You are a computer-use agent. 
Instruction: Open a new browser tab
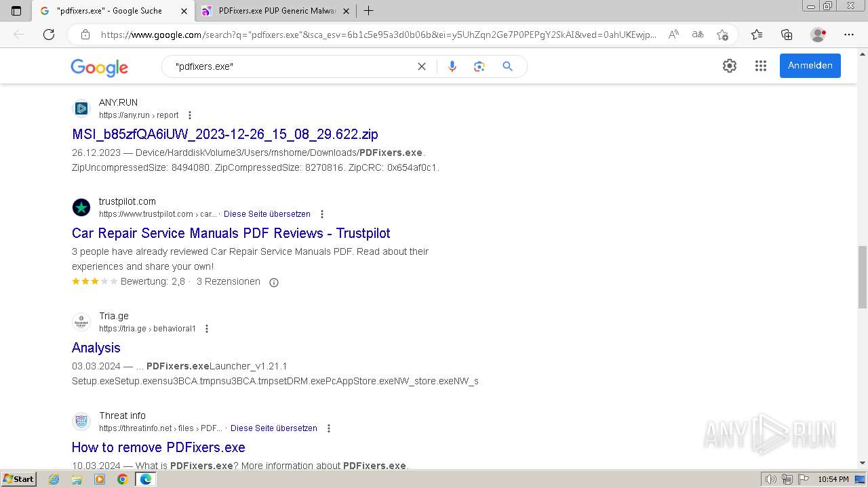369,11
